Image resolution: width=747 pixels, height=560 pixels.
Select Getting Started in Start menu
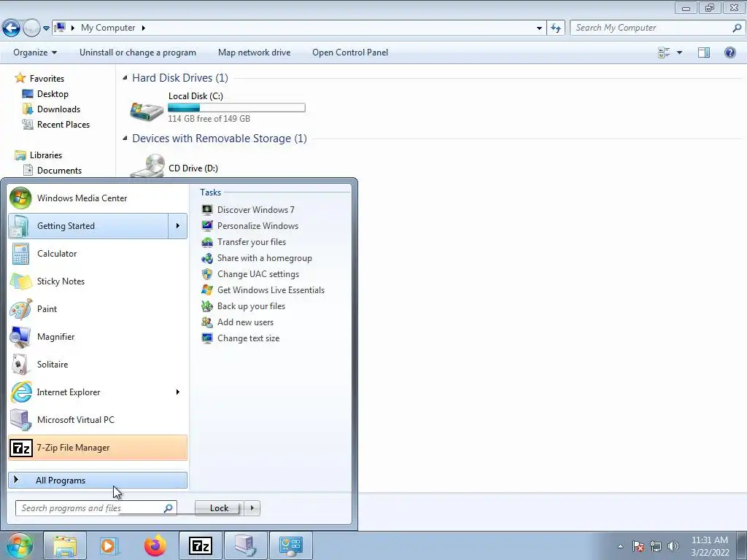click(x=88, y=226)
